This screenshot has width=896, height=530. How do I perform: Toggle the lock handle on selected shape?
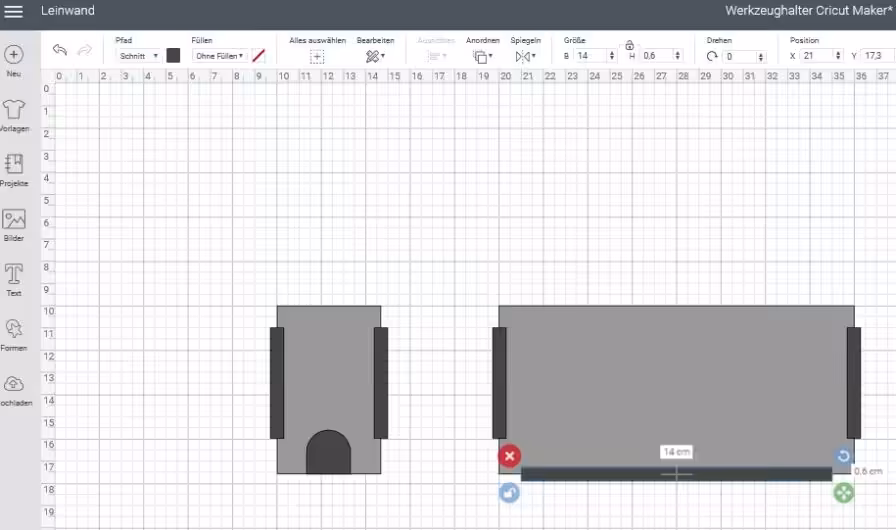[509, 492]
